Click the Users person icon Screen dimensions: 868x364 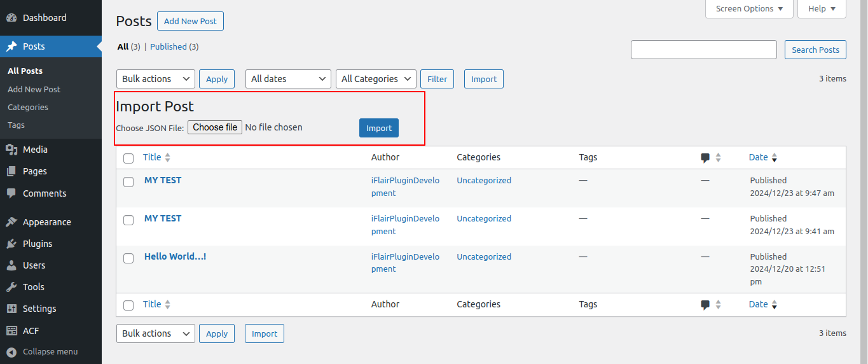[x=11, y=265]
